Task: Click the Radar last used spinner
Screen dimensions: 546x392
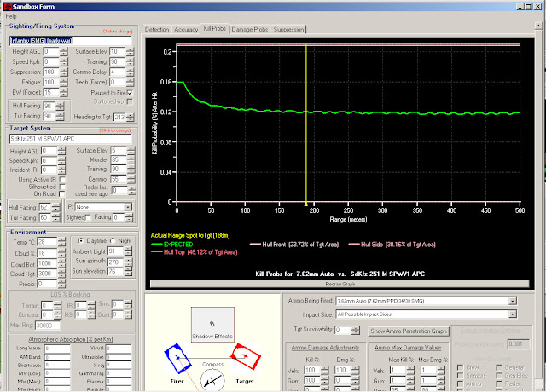Action: point(132,190)
